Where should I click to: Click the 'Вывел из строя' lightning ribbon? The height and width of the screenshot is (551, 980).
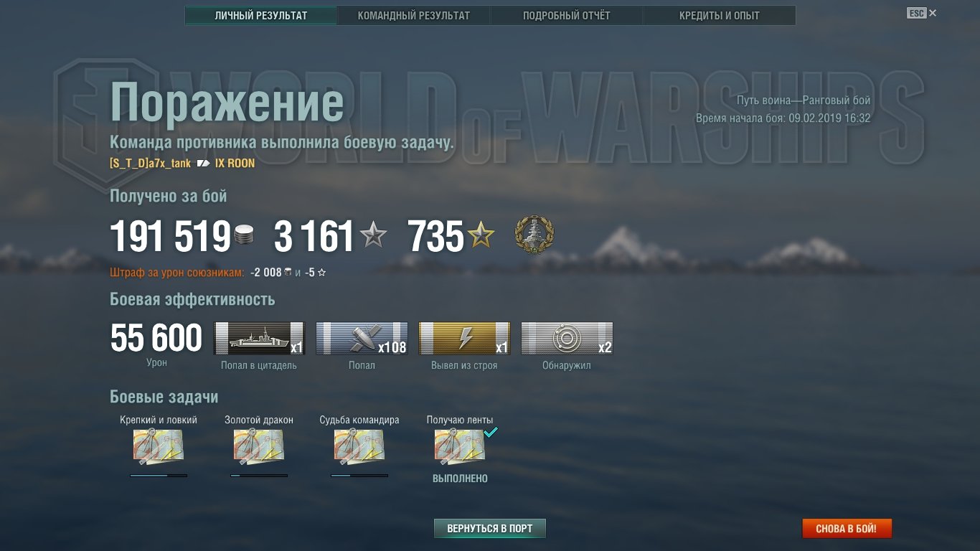pyautogui.click(x=464, y=339)
